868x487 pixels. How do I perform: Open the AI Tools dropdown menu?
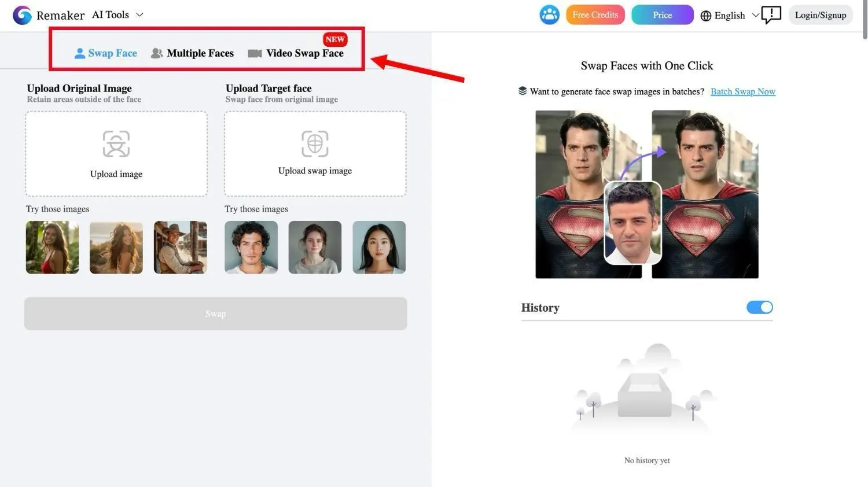pyautogui.click(x=117, y=15)
